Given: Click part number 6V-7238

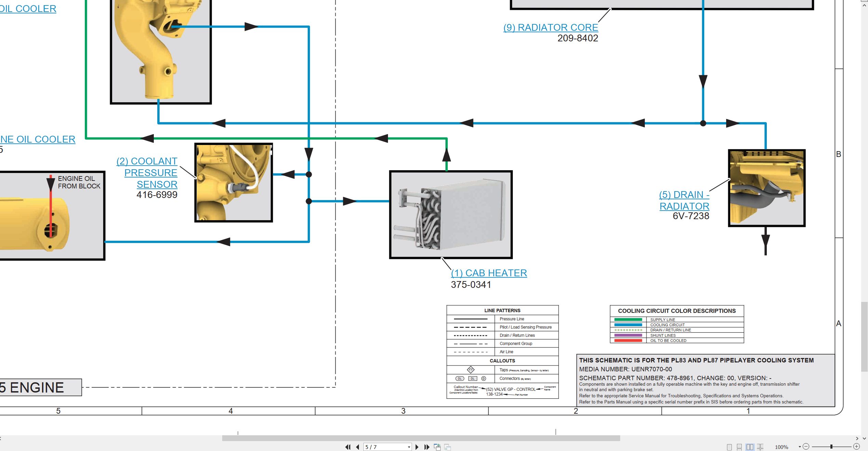Looking at the screenshot, I should click(x=691, y=216).
